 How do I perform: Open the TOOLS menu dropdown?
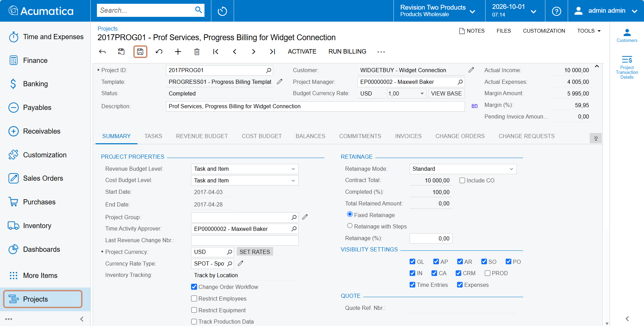click(589, 31)
